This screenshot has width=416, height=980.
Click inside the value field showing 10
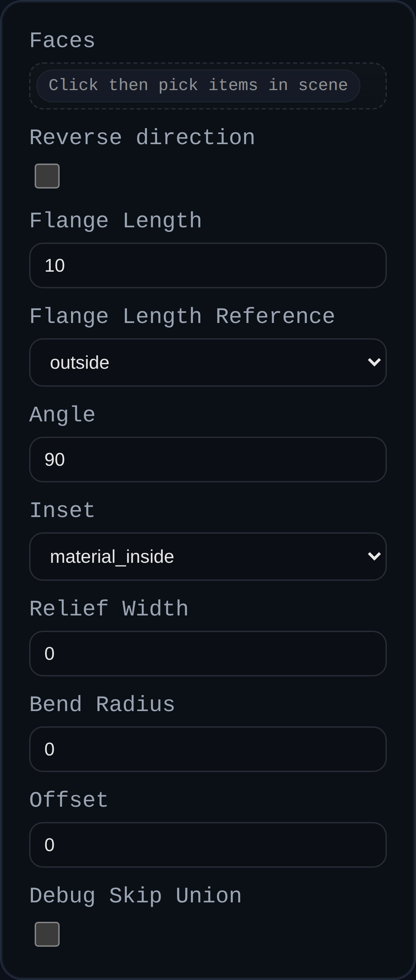208,265
